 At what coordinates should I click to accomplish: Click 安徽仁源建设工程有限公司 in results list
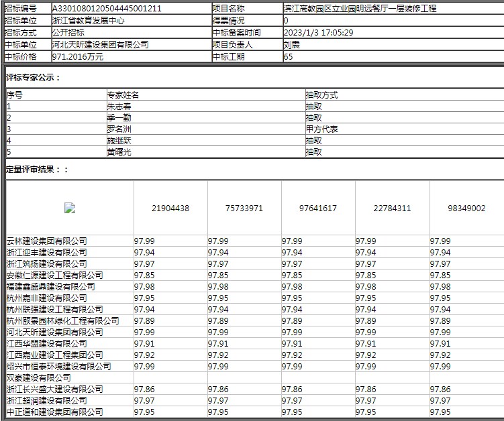(x=54, y=276)
